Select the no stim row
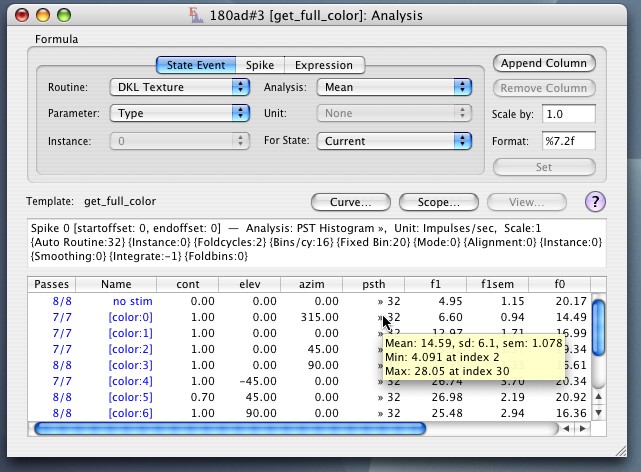 pyautogui.click(x=130, y=300)
